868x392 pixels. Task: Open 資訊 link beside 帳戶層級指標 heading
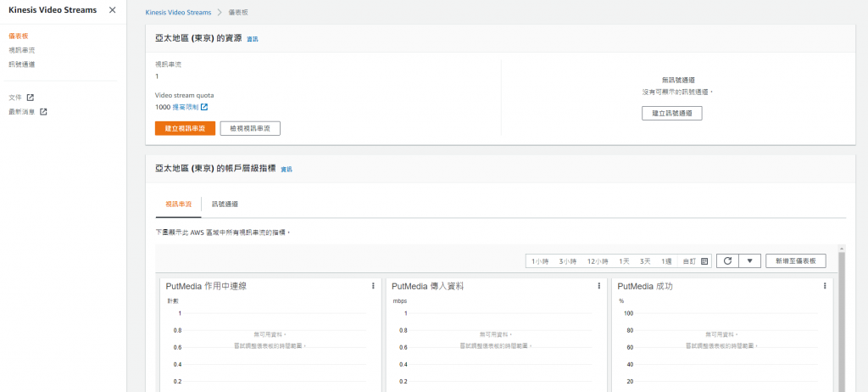coord(287,169)
